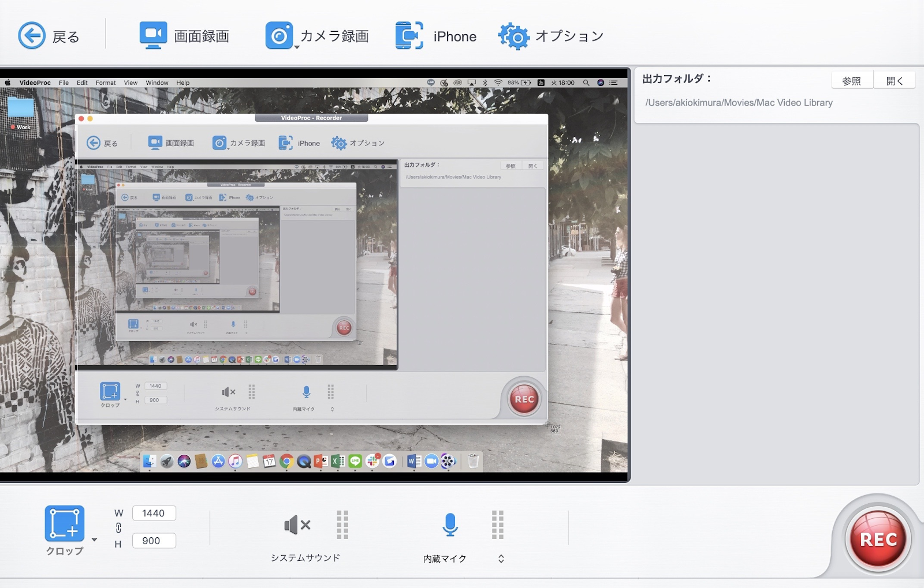The width and height of the screenshot is (924, 588).
Task: Click the H height field showing 900
Action: (154, 541)
